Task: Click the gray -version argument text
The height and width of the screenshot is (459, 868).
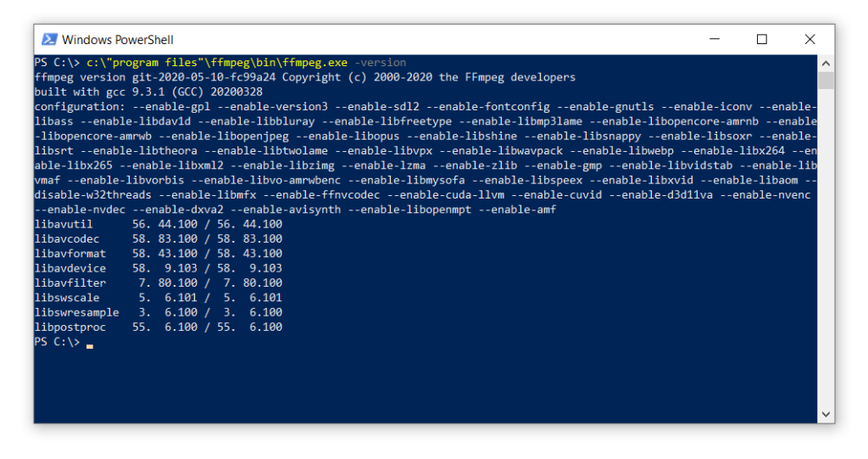Action: [x=381, y=63]
